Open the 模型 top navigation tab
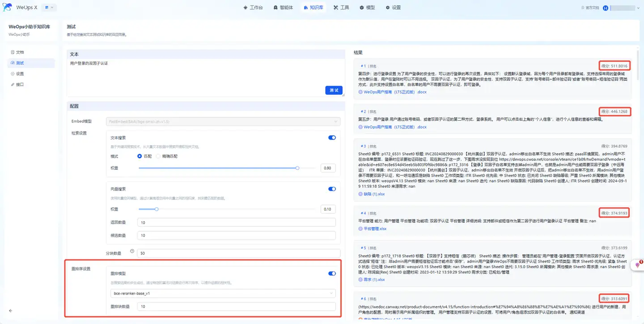Viewport: 644px width, 324px height. (x=367, y=7)
